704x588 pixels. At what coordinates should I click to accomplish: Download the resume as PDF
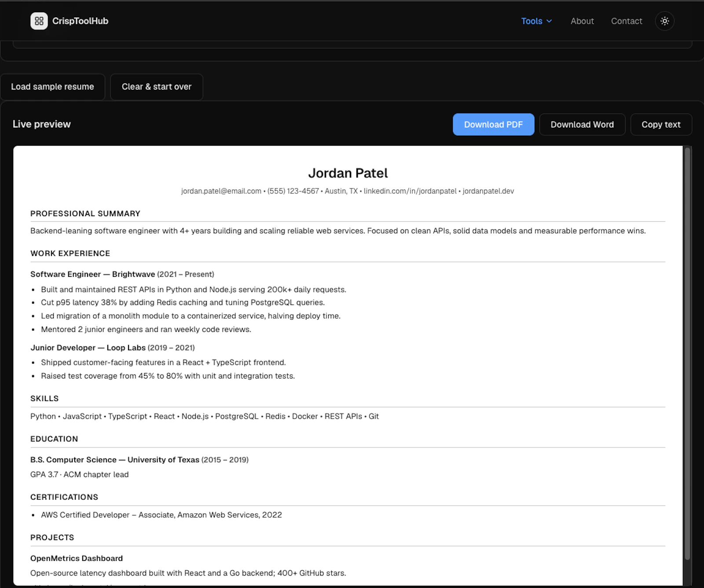493,125
